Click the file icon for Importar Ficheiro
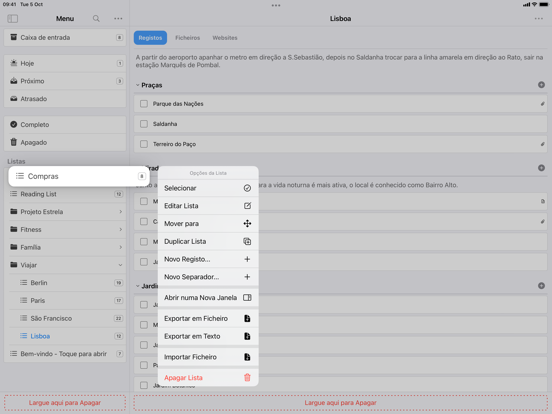 [247, 357]
